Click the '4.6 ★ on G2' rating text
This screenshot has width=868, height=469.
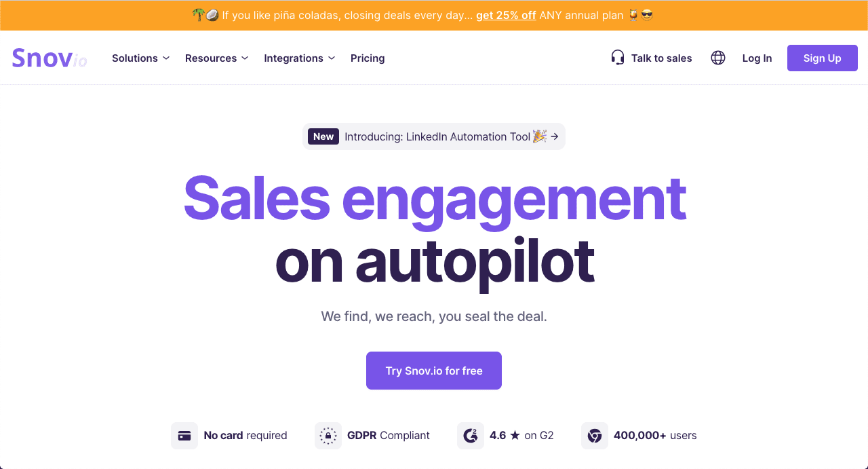[521, 436]
